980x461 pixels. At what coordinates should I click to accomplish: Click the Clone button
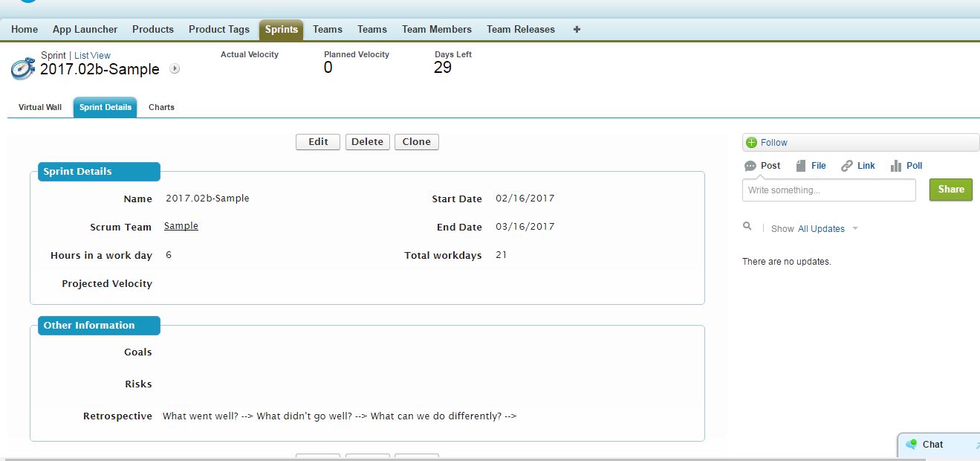coord(416,141)
